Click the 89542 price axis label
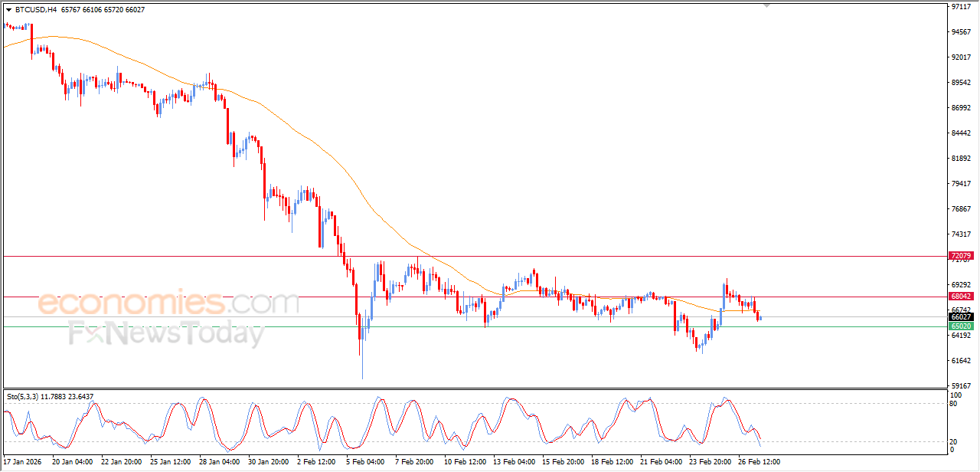The height and width of the screenshot is (472, 980). coord(962,83)
